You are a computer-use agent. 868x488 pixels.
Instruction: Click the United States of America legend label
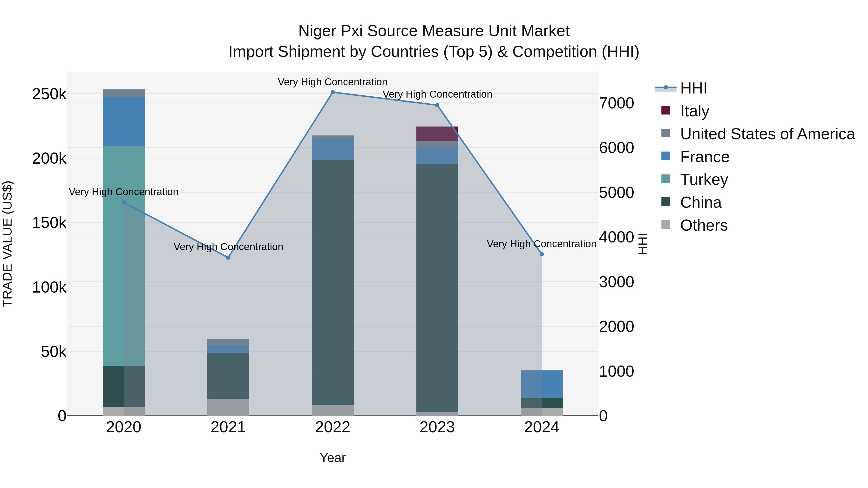click(767, 134)
